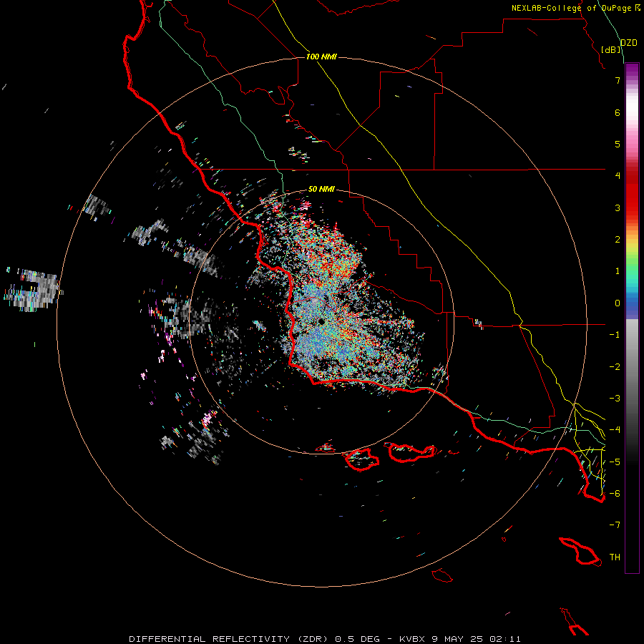Select the 6 dB color scale label
This screenshot has width=644, height=644.
[618, 112]
